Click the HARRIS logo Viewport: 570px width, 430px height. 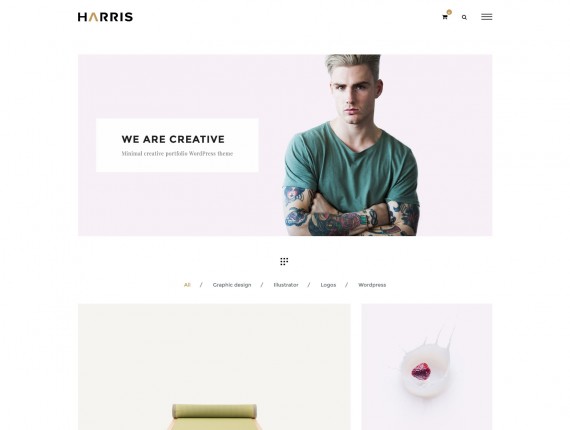pyautogui.click(x=105, y=17)
